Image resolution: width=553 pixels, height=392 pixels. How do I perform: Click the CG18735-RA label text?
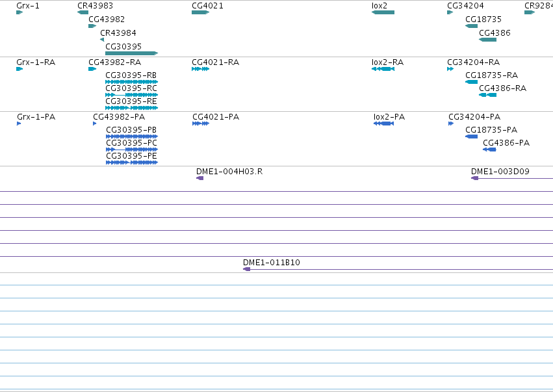(x=492, y=75)
